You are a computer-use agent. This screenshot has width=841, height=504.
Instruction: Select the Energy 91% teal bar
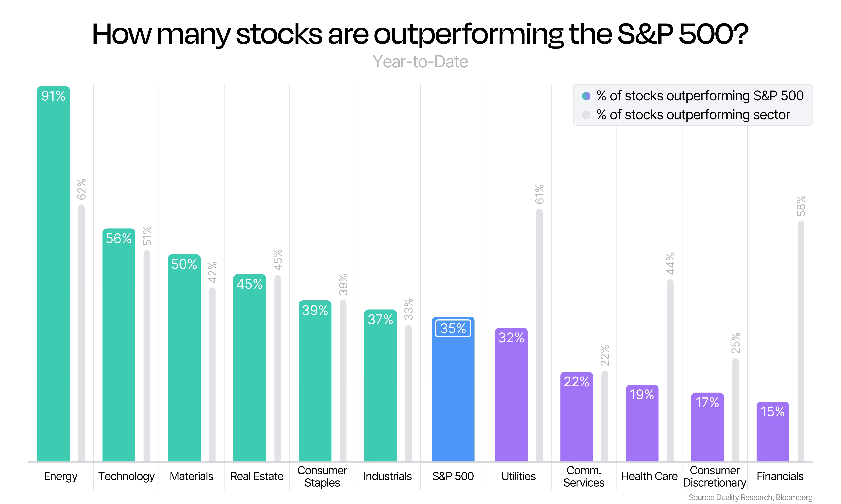pyautogui.click(x=53, y=274)
